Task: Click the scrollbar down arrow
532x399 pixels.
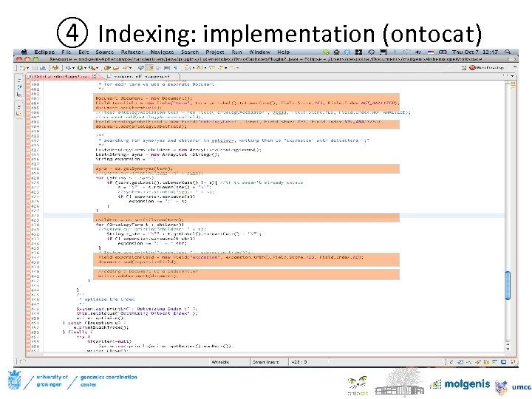Action: [508, 349]
